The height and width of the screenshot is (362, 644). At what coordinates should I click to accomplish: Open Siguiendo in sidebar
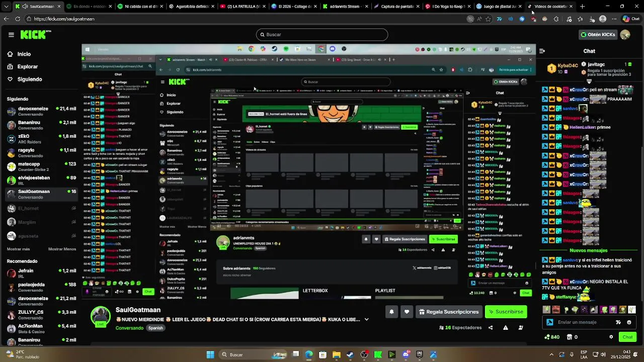[x=29, y=79]
